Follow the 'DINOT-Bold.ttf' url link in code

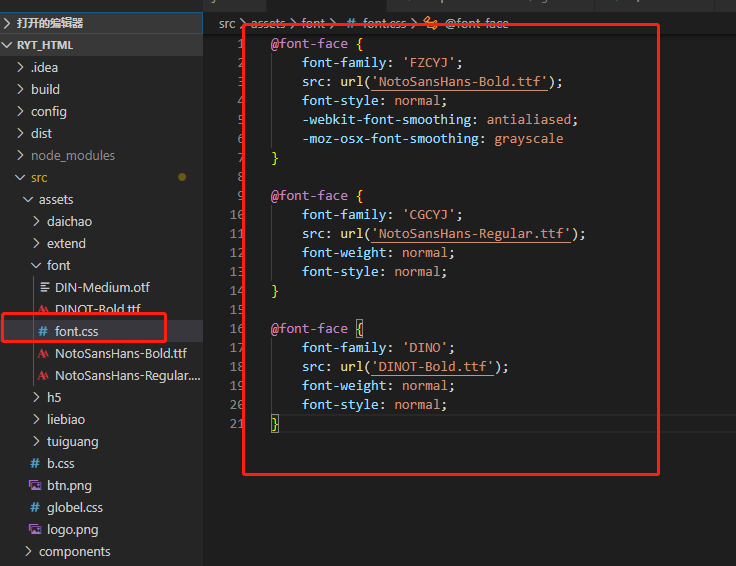coord(432,367)
